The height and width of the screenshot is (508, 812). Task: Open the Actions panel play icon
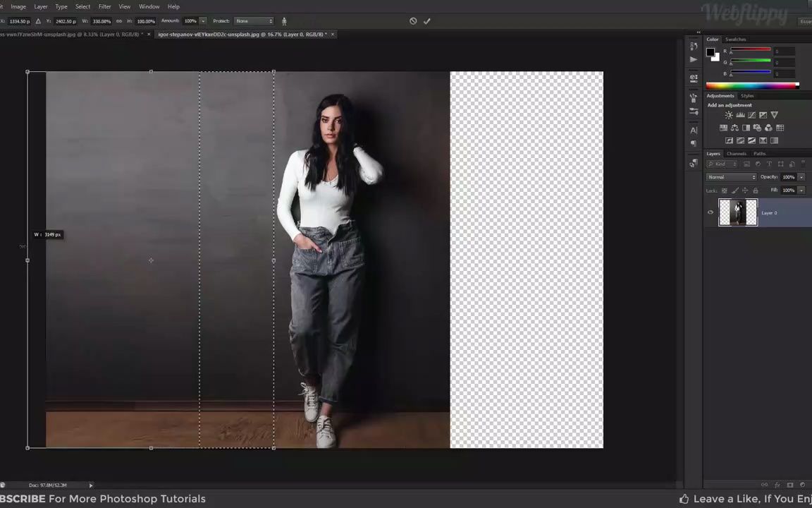[x=694, y=59]
